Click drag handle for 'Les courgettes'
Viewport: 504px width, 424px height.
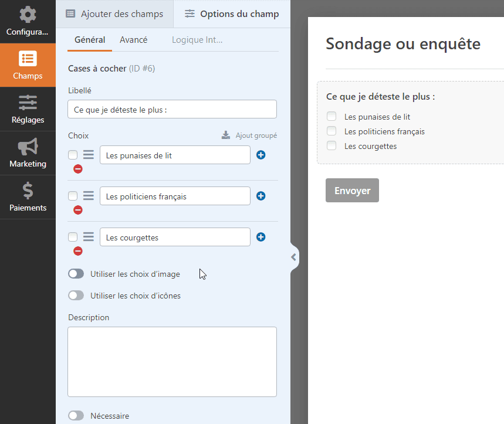pyautogui.click(x=89, y=237)
